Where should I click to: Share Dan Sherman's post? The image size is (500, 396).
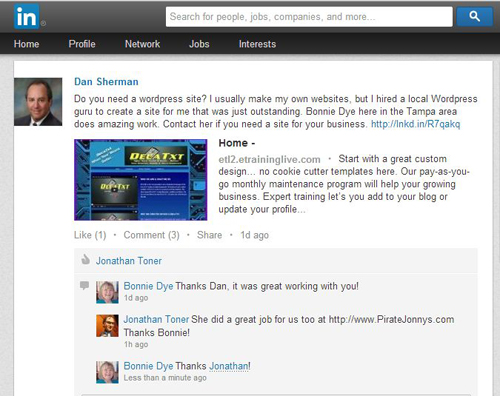(209, 235)
